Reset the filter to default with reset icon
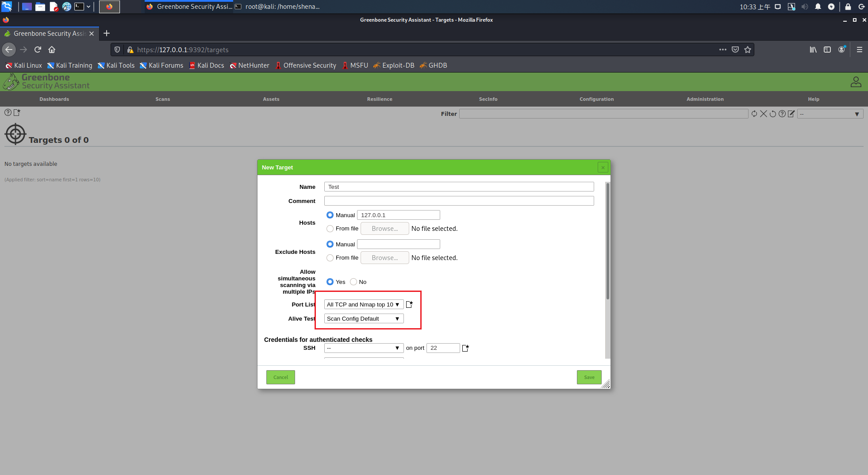Image resolution: width=868 pixels, height=475 pixels. (772, 114)
